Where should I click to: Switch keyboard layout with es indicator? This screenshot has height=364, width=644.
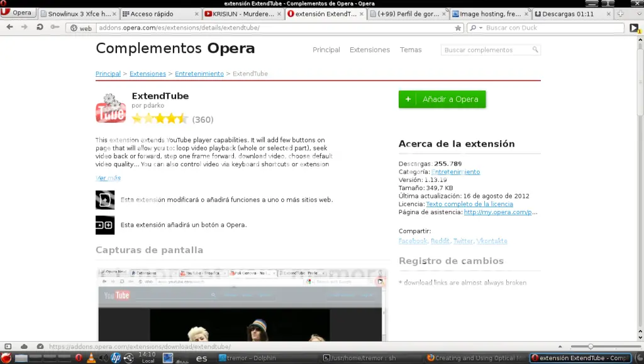pyautogui.click(x=201, y=358)
